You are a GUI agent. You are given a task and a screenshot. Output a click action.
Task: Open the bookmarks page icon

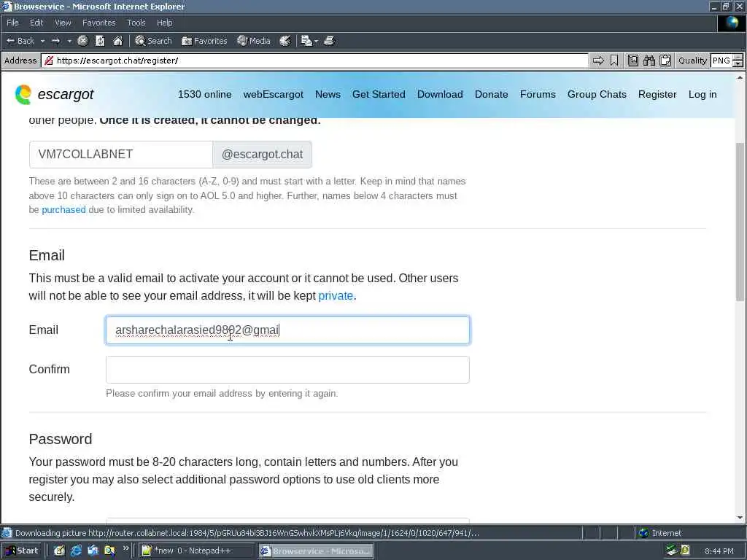coord(633,61)
